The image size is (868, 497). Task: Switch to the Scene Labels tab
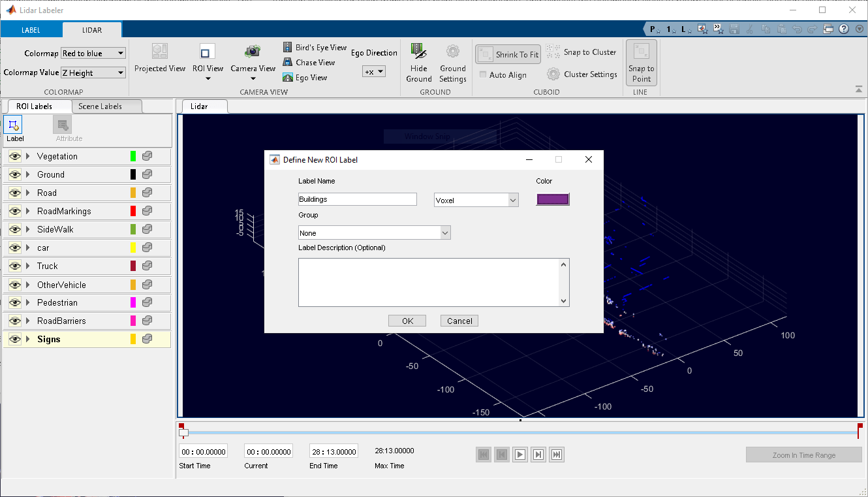(100, 106)
